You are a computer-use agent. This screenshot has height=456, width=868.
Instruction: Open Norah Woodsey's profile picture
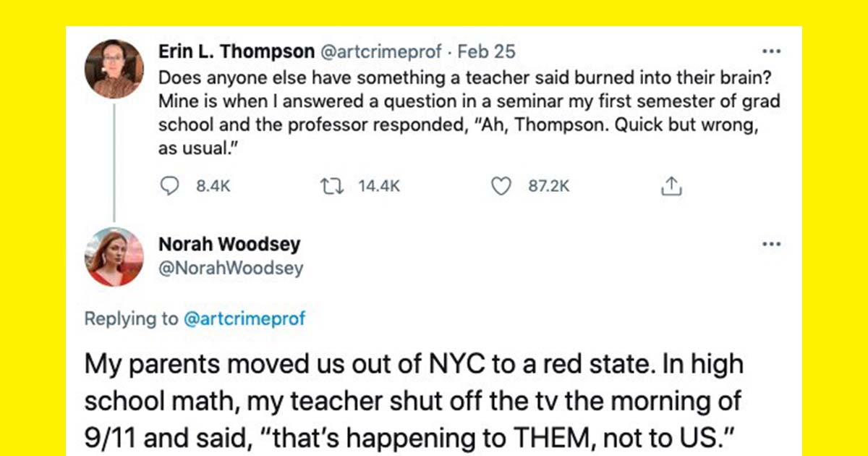coord(114,257)
